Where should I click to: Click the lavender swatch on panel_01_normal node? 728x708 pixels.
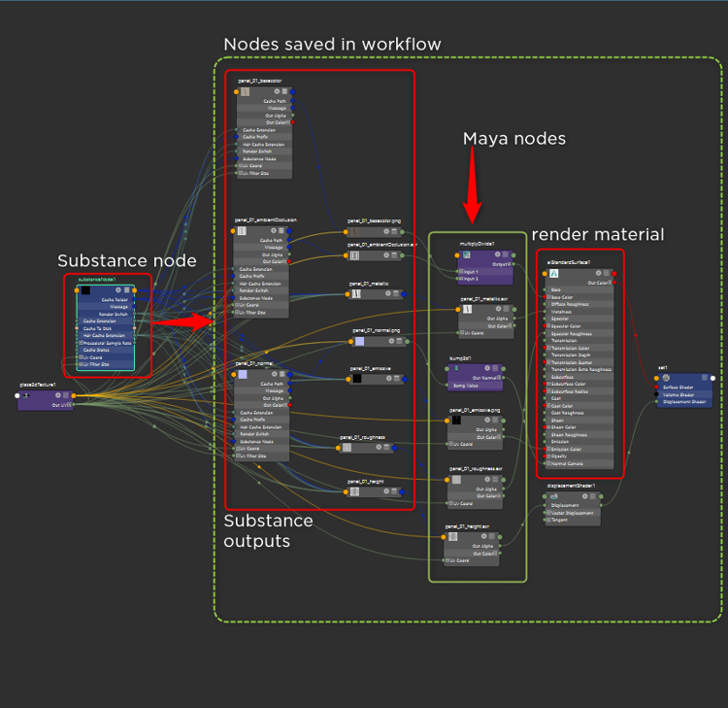(x=243, y=375)
